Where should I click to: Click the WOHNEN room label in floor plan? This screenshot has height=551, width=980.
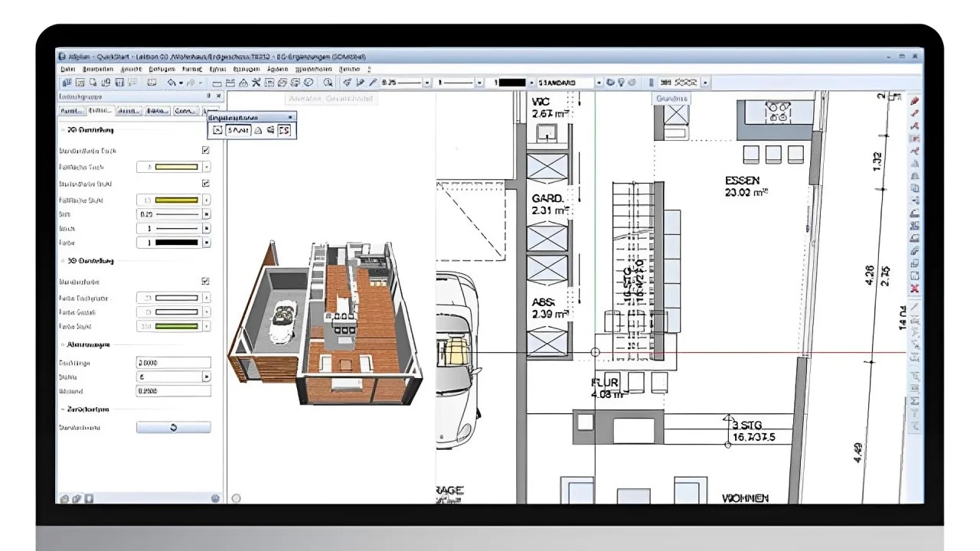(745, 498)
